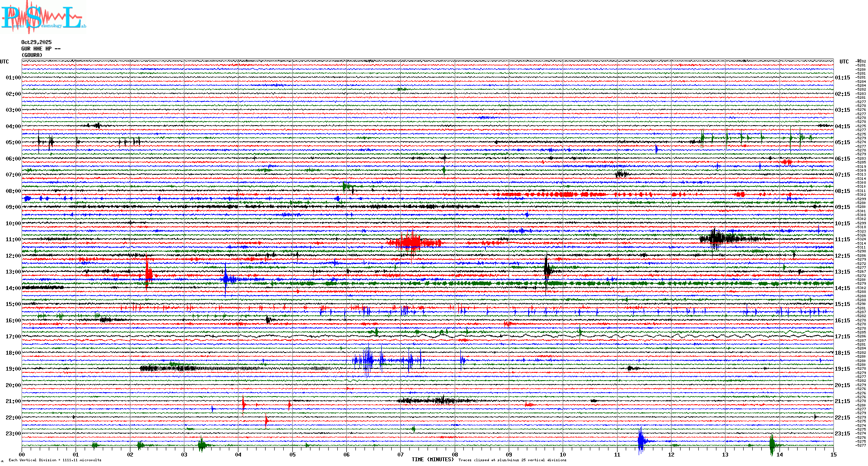Click the blue spike cluster on 18:30 trace

tap(368, 360)
